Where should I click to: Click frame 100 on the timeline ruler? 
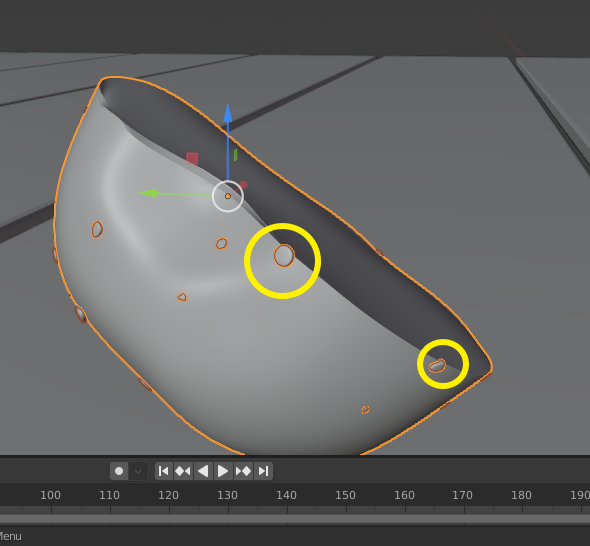pos(50,495)
